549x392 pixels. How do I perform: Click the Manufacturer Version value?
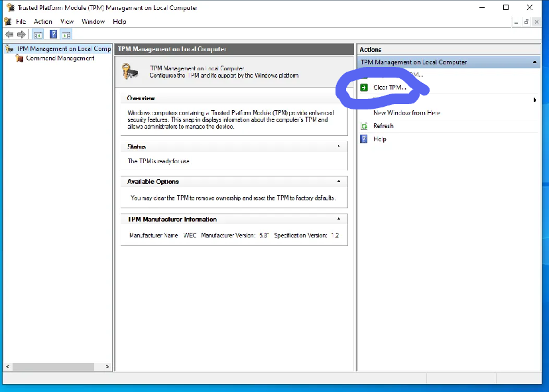point(264,235)
